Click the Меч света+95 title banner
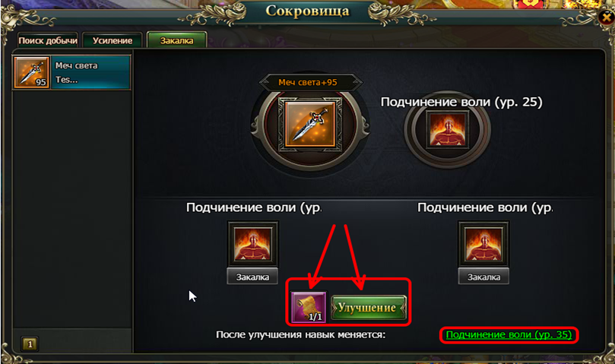 coord(309,82)
